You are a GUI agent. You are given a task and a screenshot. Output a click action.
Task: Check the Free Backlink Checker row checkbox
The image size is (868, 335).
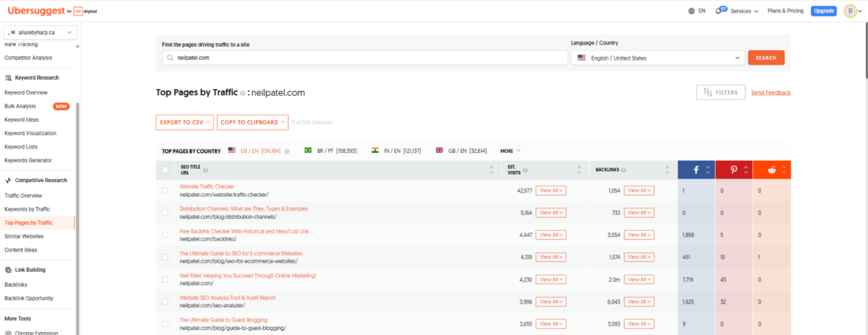coord(165,235)
